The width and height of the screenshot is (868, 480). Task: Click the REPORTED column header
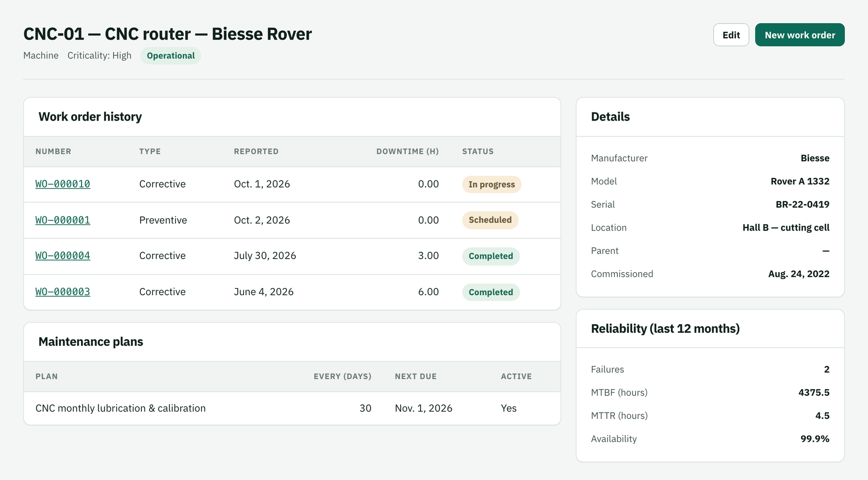click(x=256, y=151)
